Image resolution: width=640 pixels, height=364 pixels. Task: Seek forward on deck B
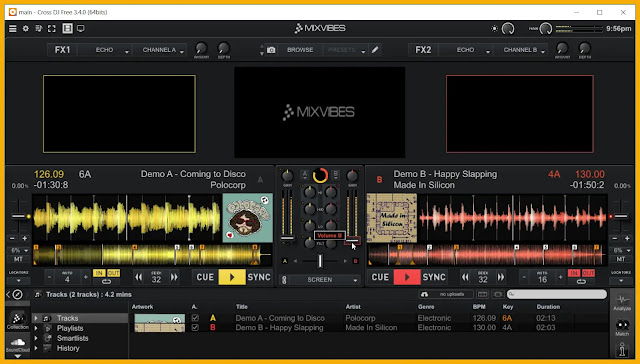click(x=501, y=277)
